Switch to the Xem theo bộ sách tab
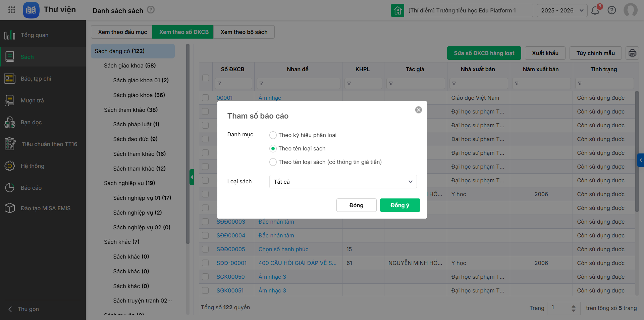644x320 pixels. [x=244, y=32]
